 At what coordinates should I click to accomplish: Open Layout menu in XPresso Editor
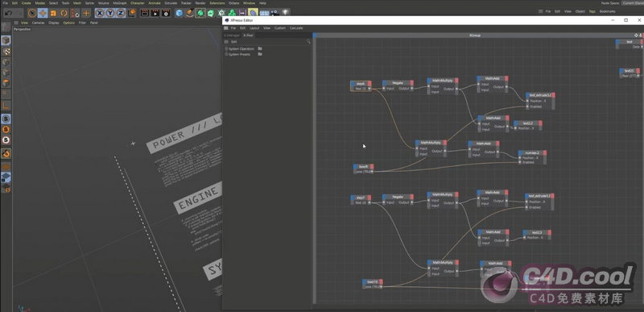click(254, 28)
